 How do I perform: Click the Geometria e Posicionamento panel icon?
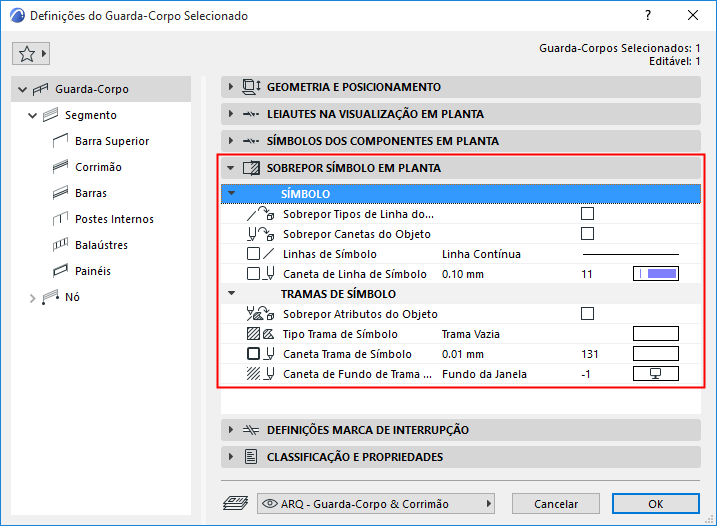(x=251, y=87)
